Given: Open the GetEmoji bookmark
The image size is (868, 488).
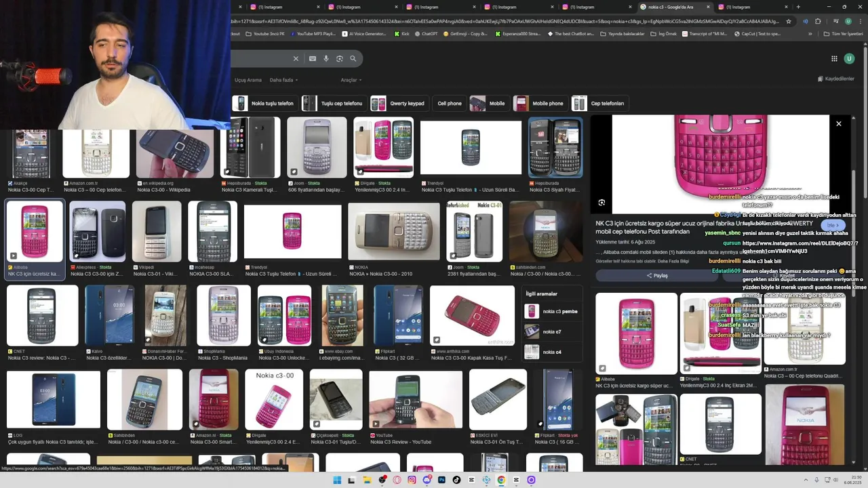Looking at the screenshot, I should [465, 33].
